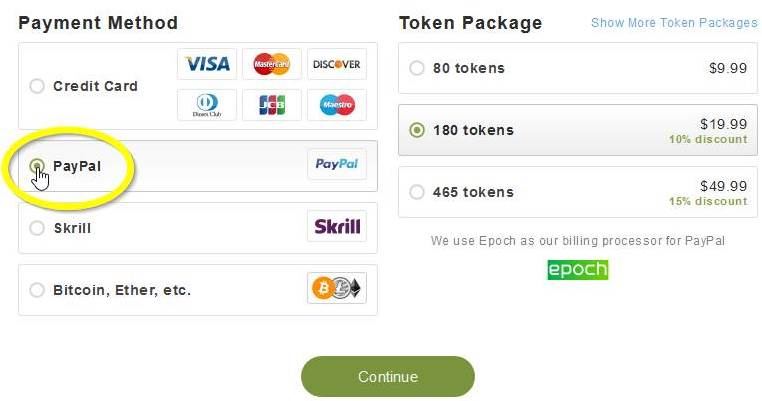Image resolution: width=762 pixels, height=401 pixels.
Task: Choose the Skrill payment radio button
Action: pos(37,227)
